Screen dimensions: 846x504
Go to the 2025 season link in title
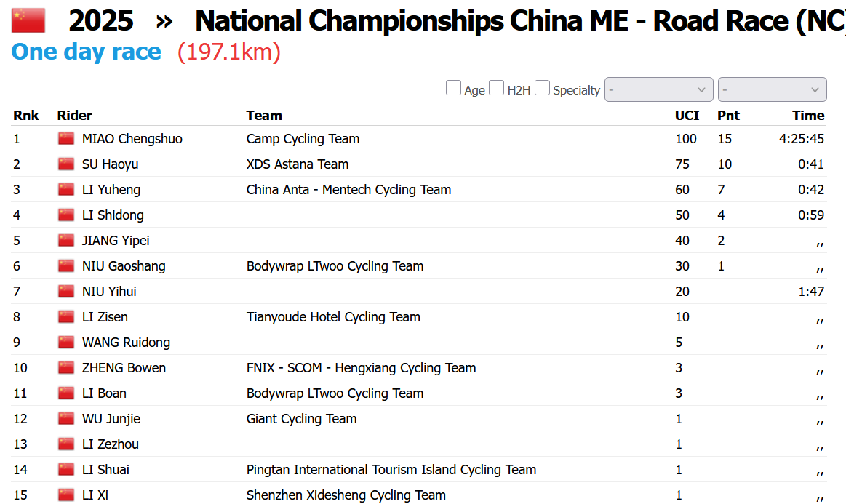[x=101, y=21]
